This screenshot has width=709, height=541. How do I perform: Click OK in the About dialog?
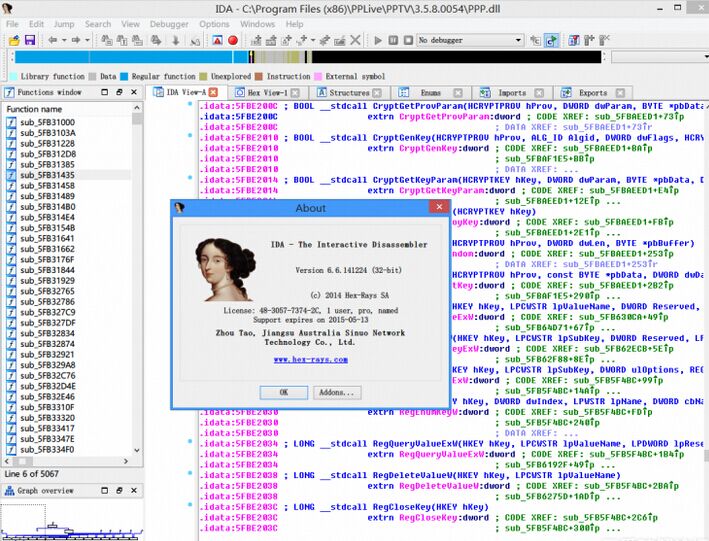click(x=284, y=392)
